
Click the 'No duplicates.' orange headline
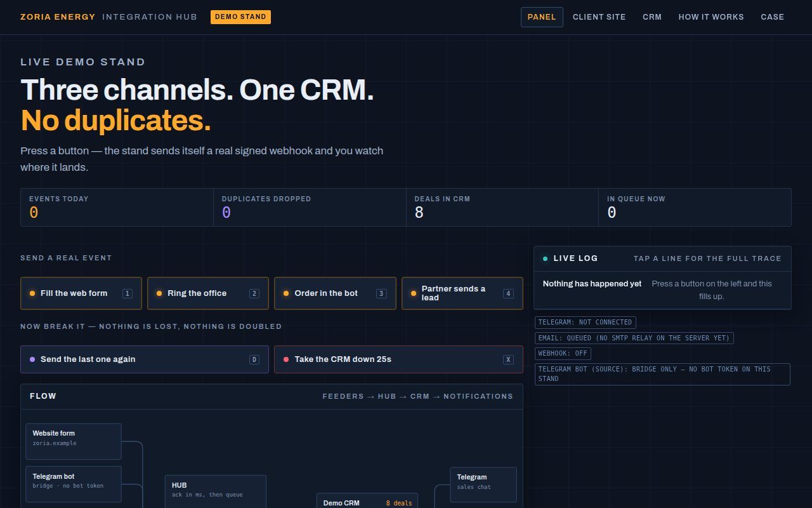tap(115, 121)
